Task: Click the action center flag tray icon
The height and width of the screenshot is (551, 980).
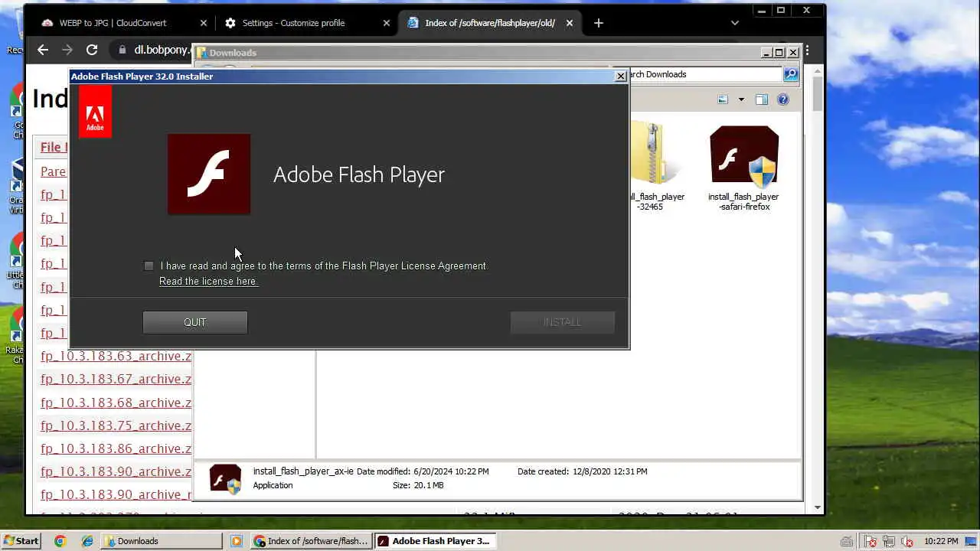Action: tap(871, 541)
